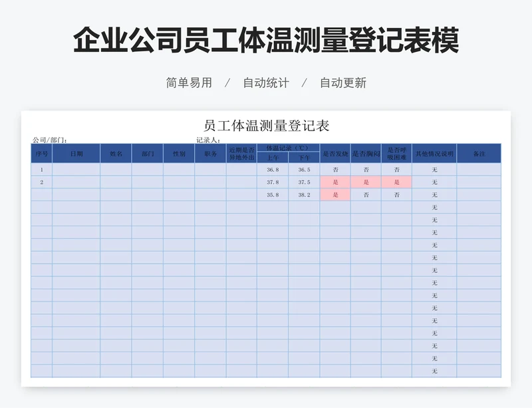Click the serial number cell 2

[x=41, y=182]
